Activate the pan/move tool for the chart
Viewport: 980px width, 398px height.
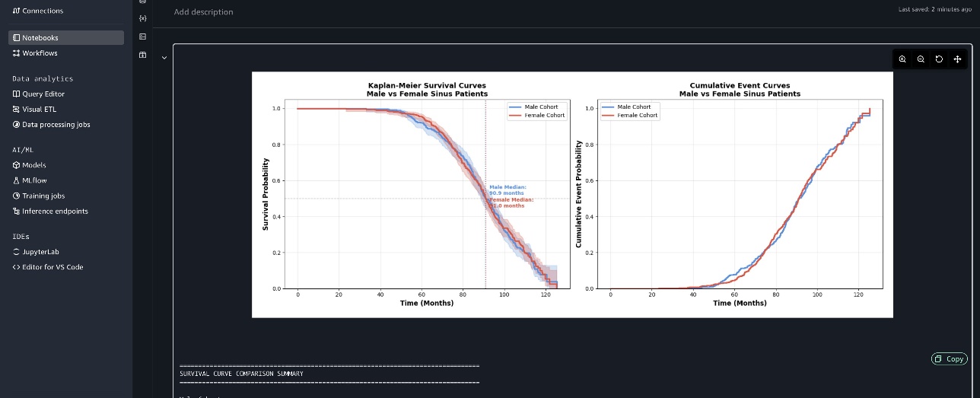(x=957, y=59)
